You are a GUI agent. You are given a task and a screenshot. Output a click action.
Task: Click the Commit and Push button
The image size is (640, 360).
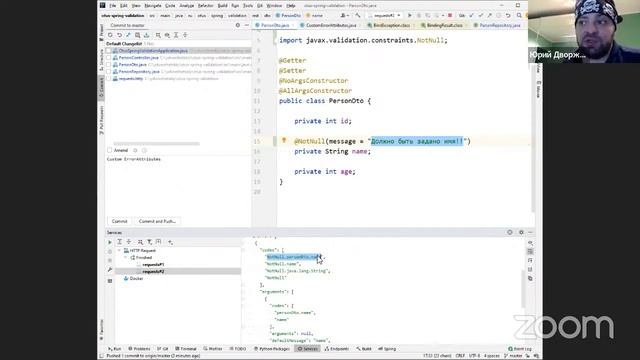click(x=157, y=221)
